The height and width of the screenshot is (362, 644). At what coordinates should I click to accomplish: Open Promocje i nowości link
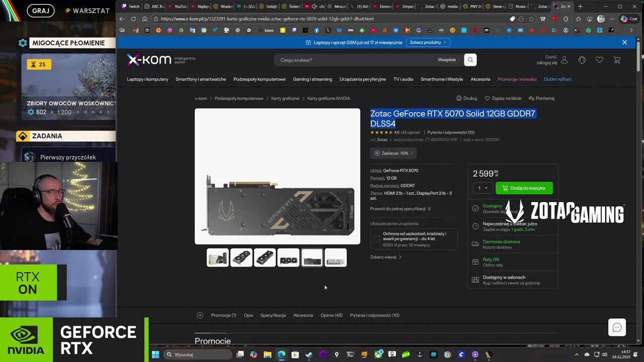[517, 79]
